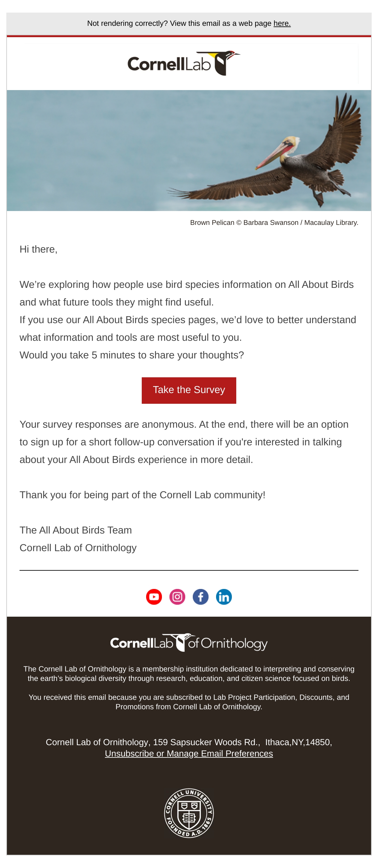Screen dimensions: 378x868
Task: Click the Sapsucker Woods Rd. address line
Action: tap(189, 742)
